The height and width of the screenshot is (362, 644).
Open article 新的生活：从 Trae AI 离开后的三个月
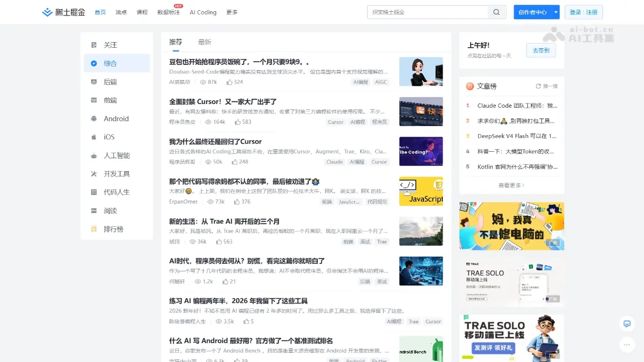tap(224, 221)
